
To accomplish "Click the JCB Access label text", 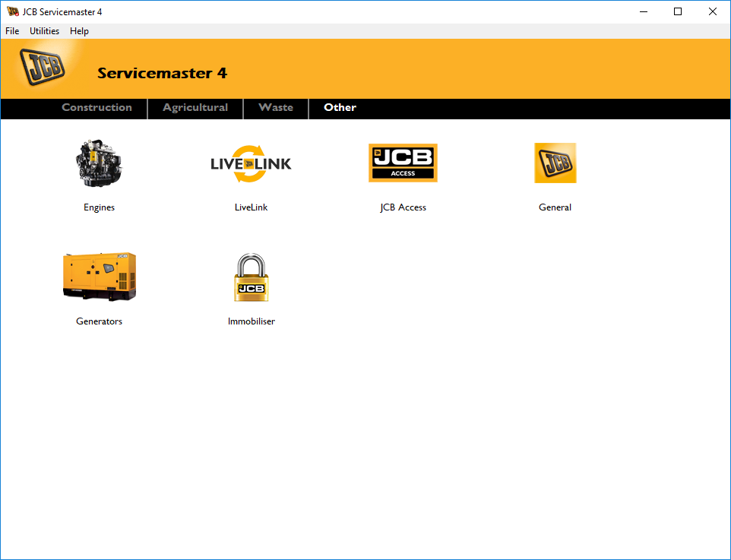I will [x=403, y=207].
